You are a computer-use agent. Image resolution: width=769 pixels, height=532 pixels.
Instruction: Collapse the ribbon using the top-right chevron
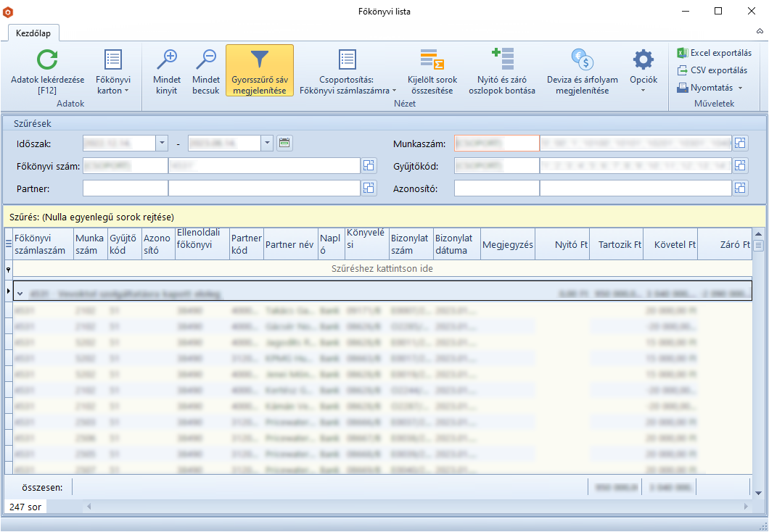click(759, 32)
